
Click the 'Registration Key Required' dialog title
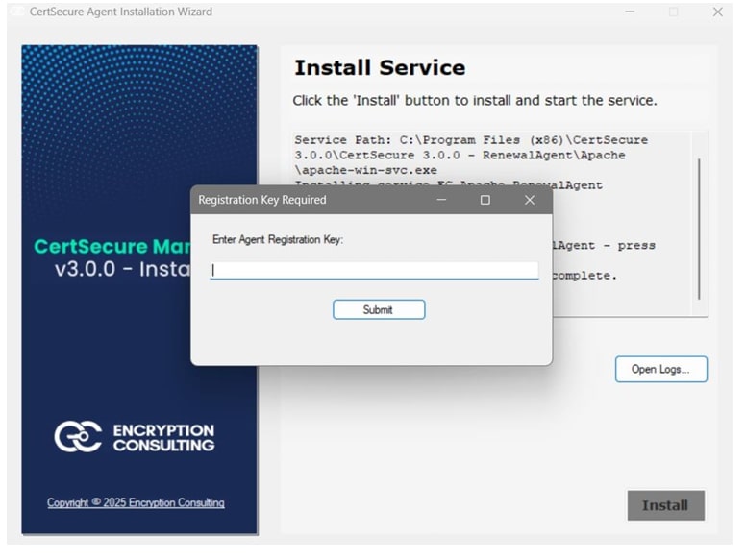click(262, 200)
